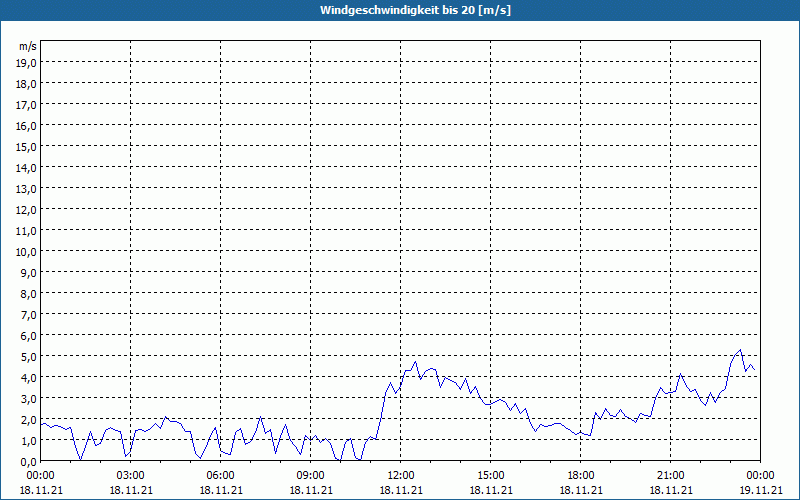Image resolution: width=800 pixels, height=500 pixels.
Task: Click the 0,0 y-axis origin label
Action: click(29, 461)
